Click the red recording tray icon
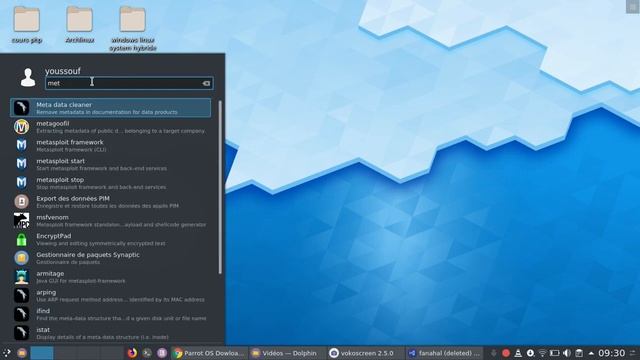This screenshot has width=640, height=360. point(506,353)
